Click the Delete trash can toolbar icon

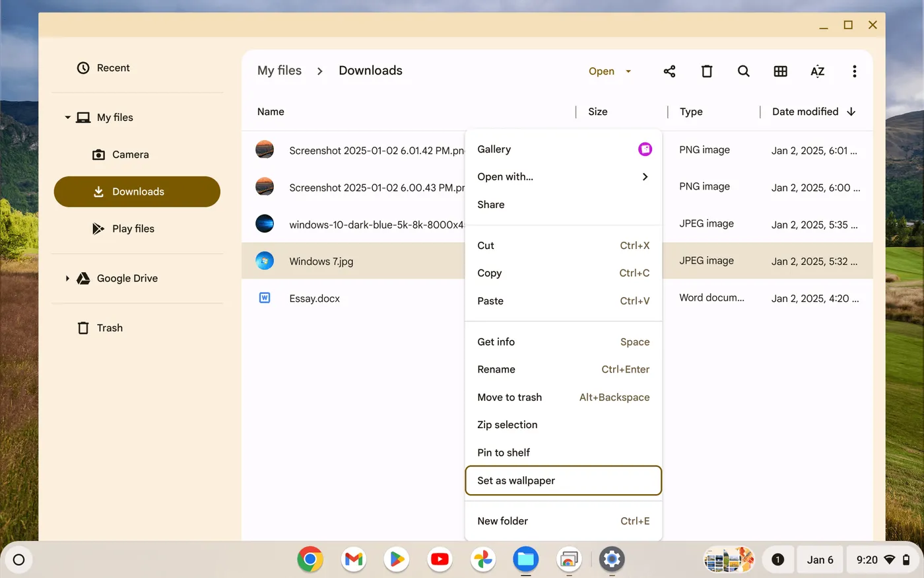(707, 71)
